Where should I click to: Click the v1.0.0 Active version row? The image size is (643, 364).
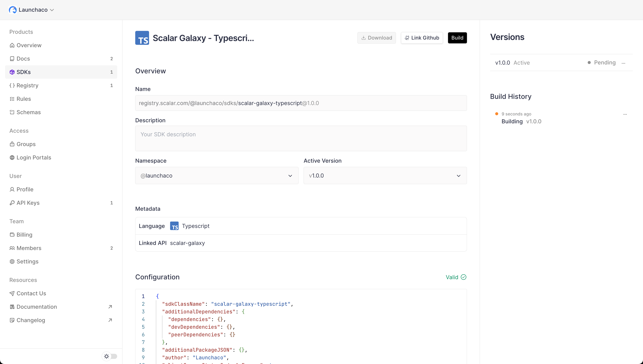[561, 63]
